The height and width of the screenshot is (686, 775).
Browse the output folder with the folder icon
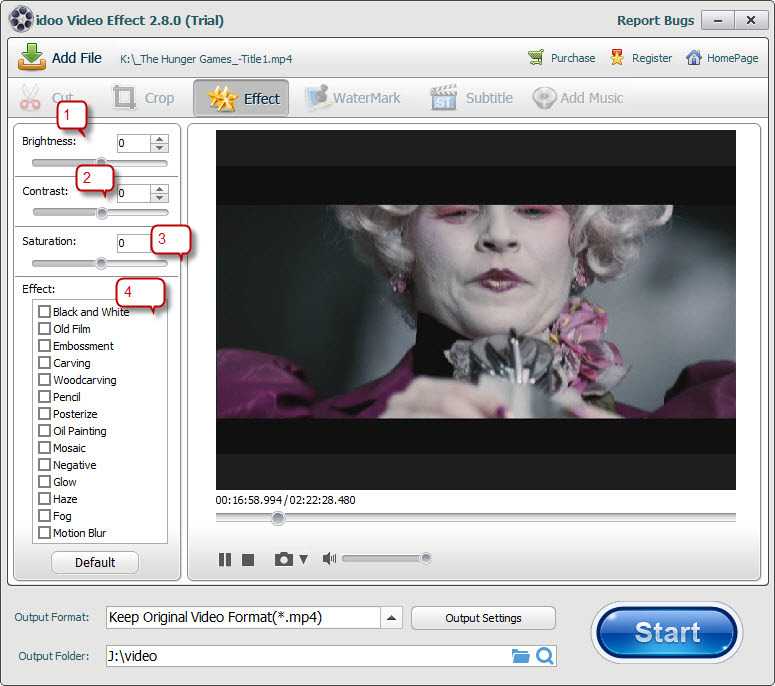[520, 656]
